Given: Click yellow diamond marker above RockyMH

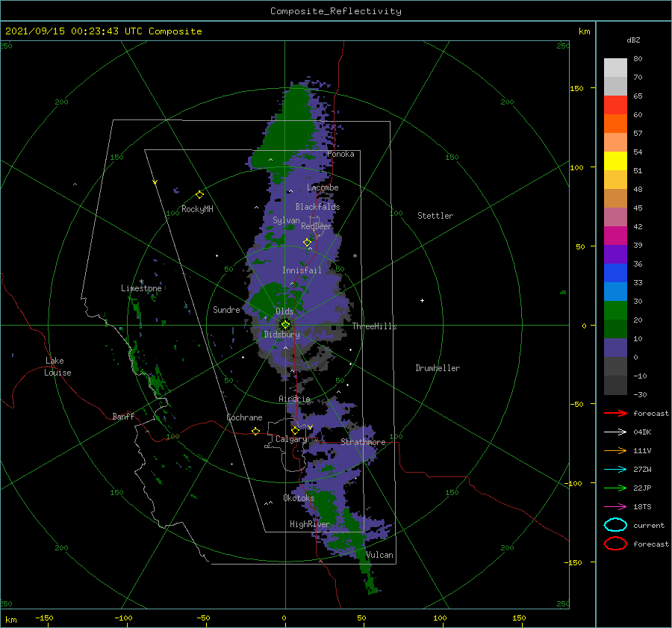Looking at the screenshot, I should [199, 195].
